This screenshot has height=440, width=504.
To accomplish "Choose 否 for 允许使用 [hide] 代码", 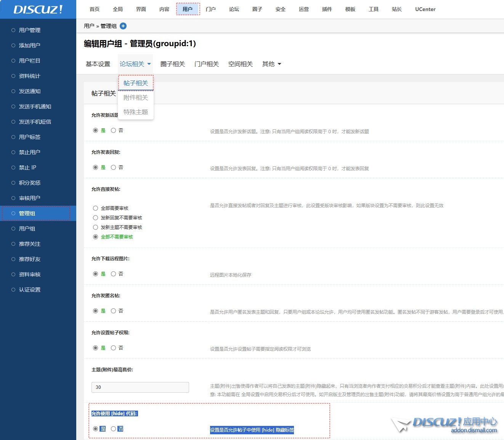I will pyautogui.click(x=114, y=429).
